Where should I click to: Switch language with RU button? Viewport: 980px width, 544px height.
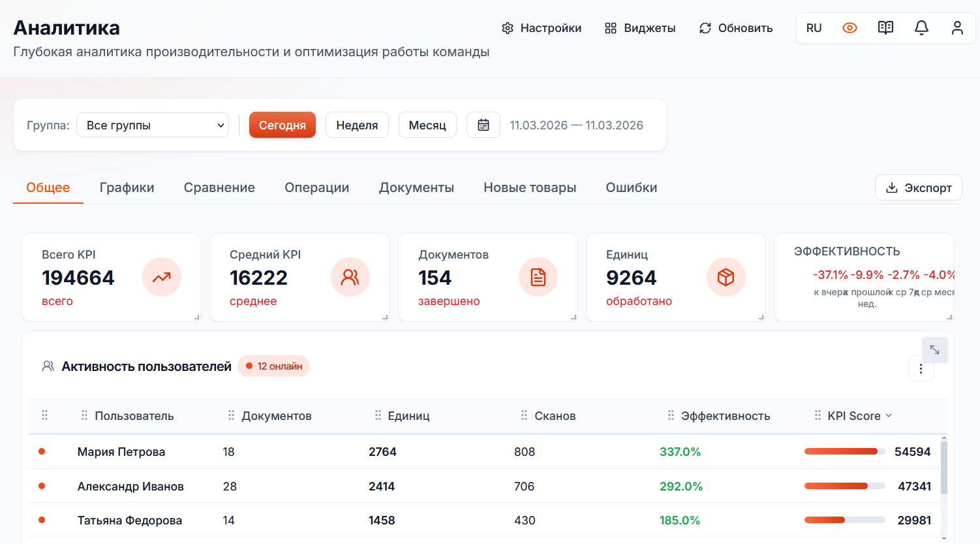point(814,28)
